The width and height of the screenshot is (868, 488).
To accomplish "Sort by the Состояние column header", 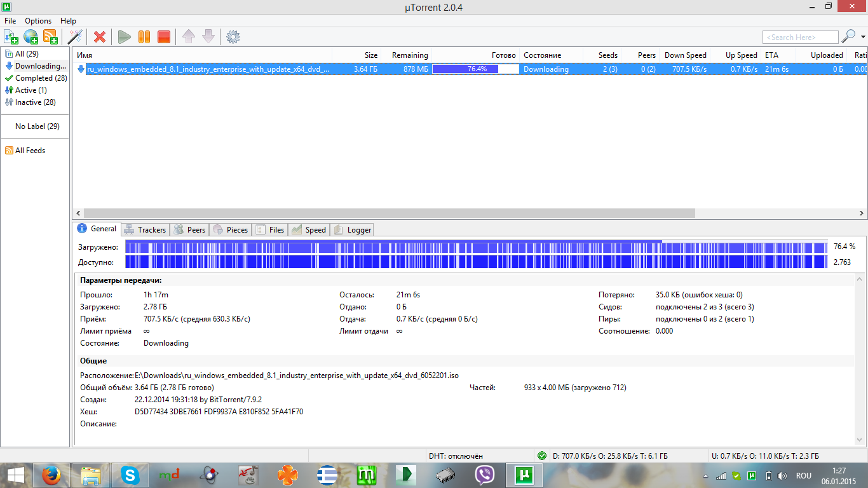I will 551,55.
